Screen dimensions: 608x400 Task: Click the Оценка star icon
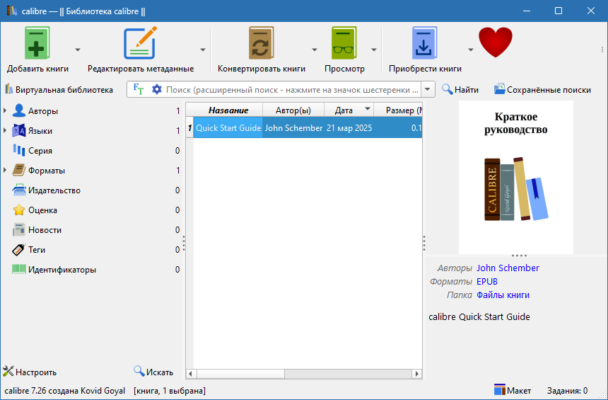pyautogui.click(x=19, y=210)
